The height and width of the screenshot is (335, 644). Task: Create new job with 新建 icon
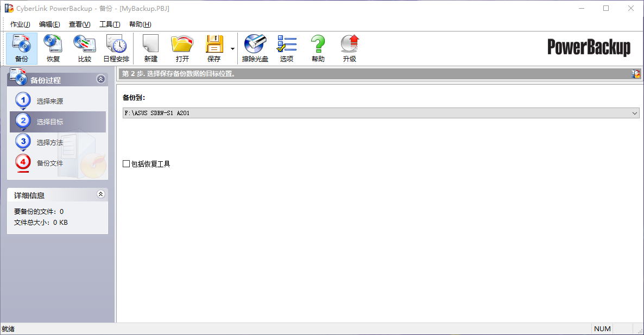pos(151,48)
